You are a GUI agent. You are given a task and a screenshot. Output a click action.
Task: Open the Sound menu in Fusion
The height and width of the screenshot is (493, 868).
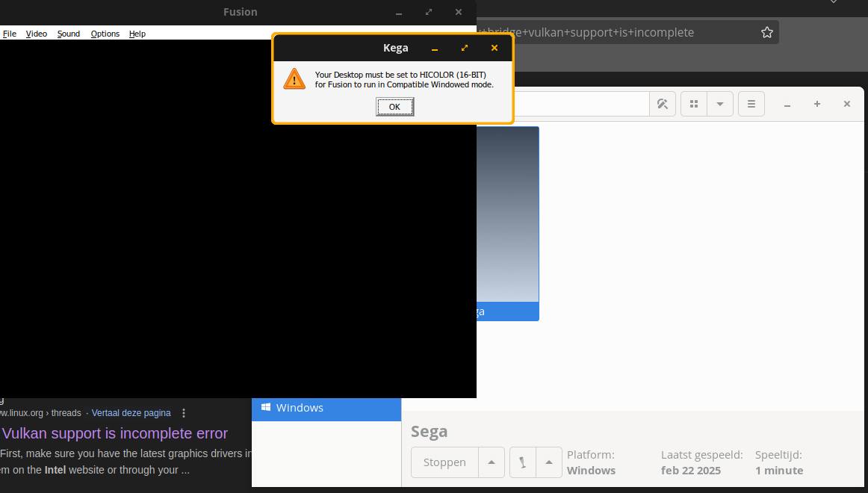(x=69, y=34)
